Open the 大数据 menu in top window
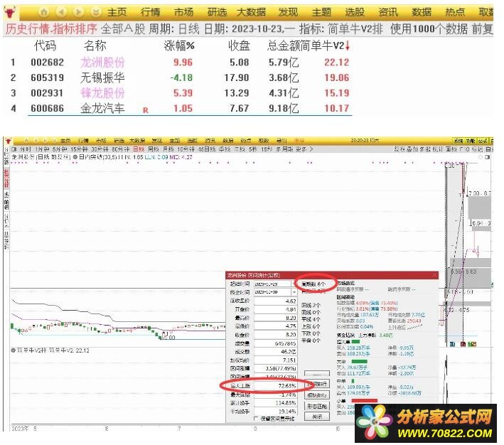Image resolution: width=504 pixels, height=445 pixels. point(252,12)
